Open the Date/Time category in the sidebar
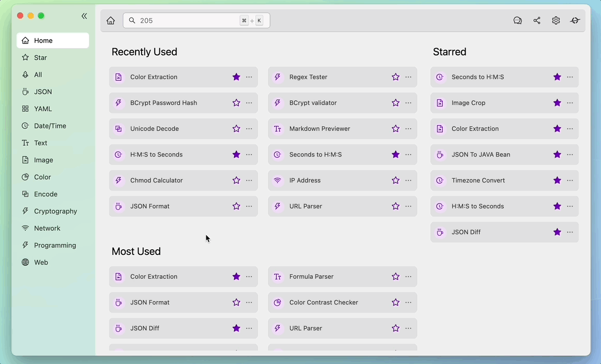601x364 pixels. click(x=53, y=126)
